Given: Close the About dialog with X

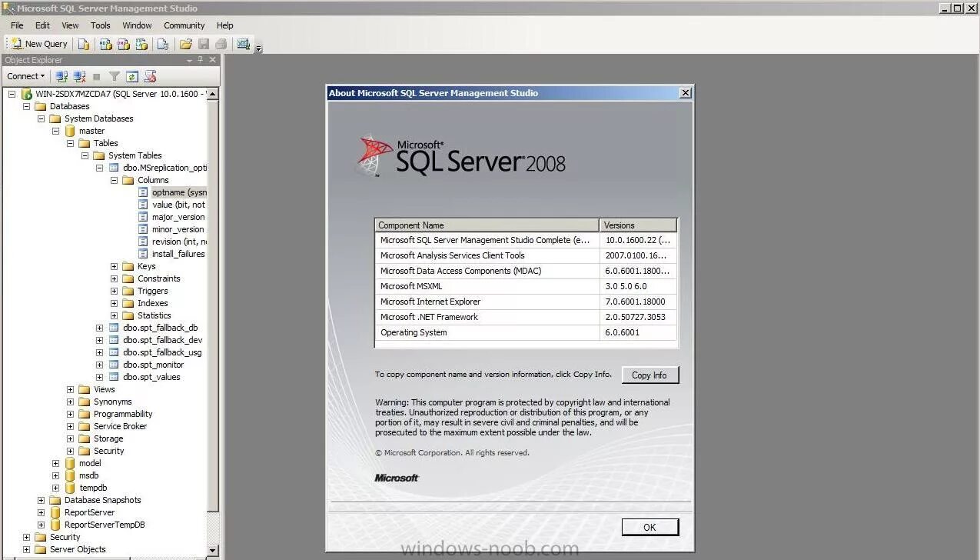Looking at the screenshot, I should click(x=686, y=93).
